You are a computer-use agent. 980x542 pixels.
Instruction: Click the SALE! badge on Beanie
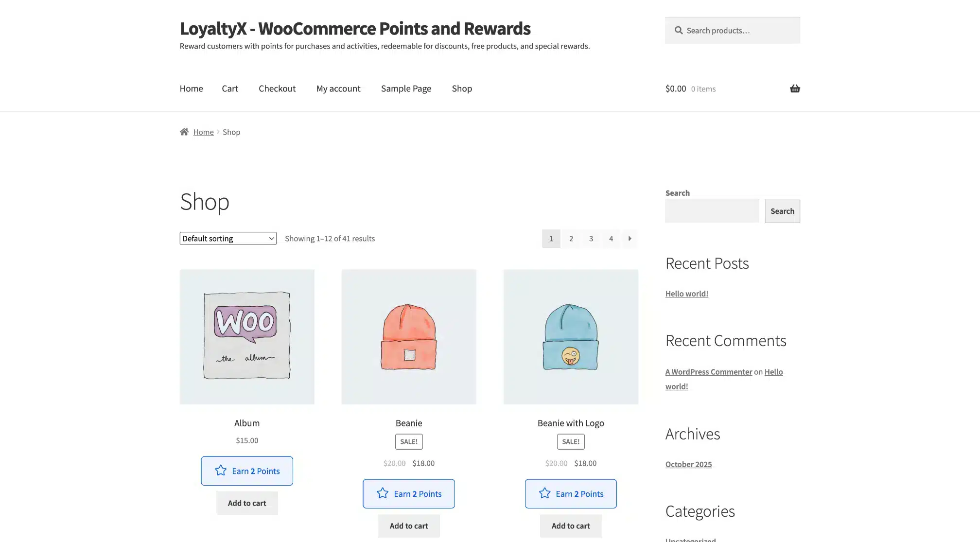pos(409,441)
